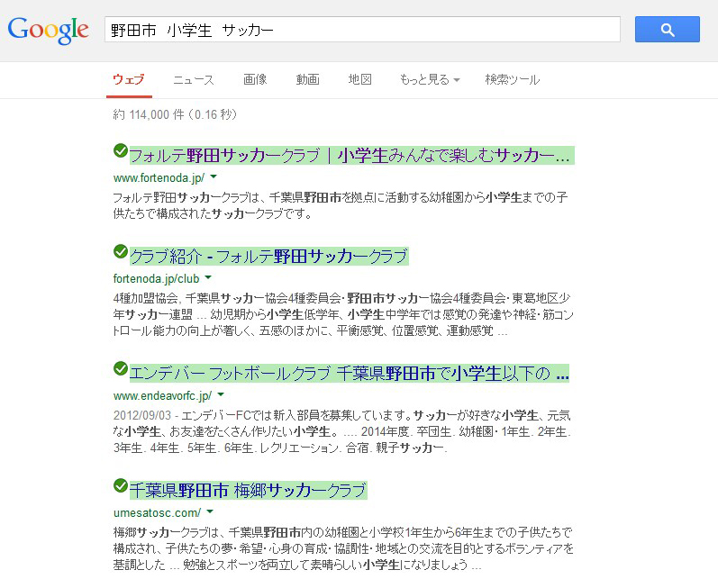
Task: Expand dropdown arrow next to fortenoda.jp/club
Action: 208,278
